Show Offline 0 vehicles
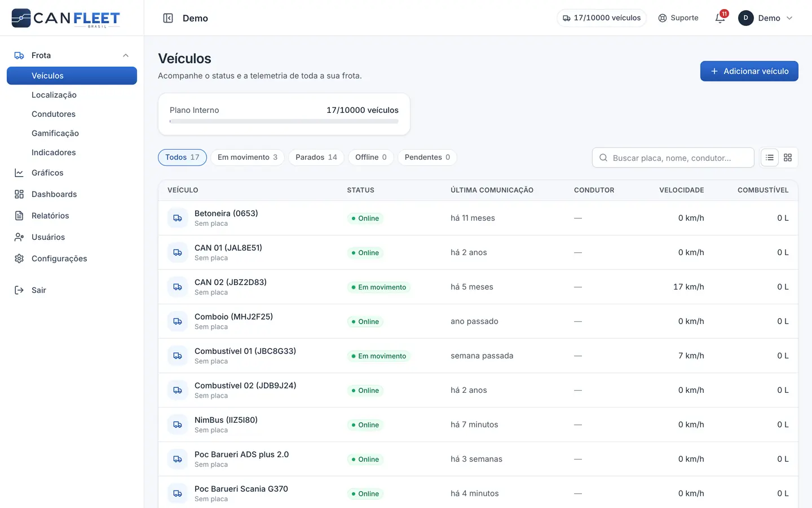Screen dimensions: 812x508 click(371, 157)
